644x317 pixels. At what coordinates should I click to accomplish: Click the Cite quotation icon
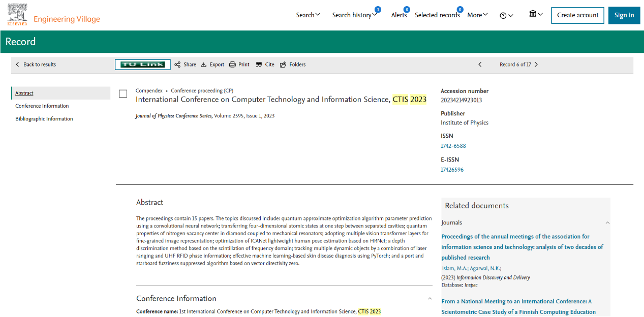259,65
